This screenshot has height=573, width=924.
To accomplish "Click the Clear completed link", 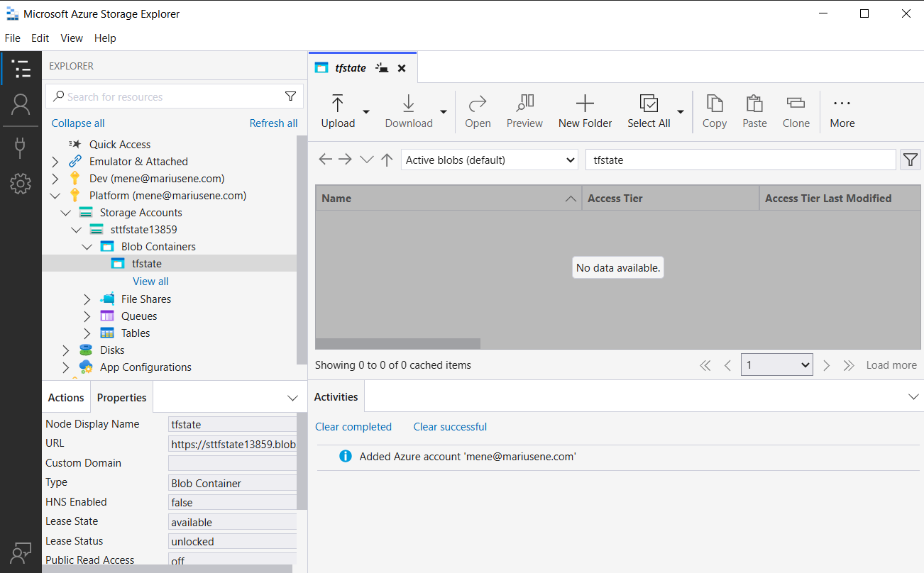I will point(353,427).
